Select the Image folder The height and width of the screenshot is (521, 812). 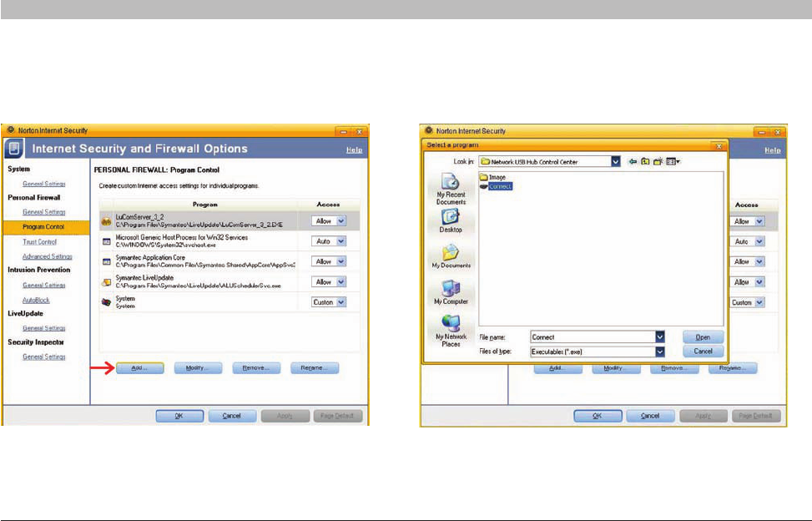point(493,177)
